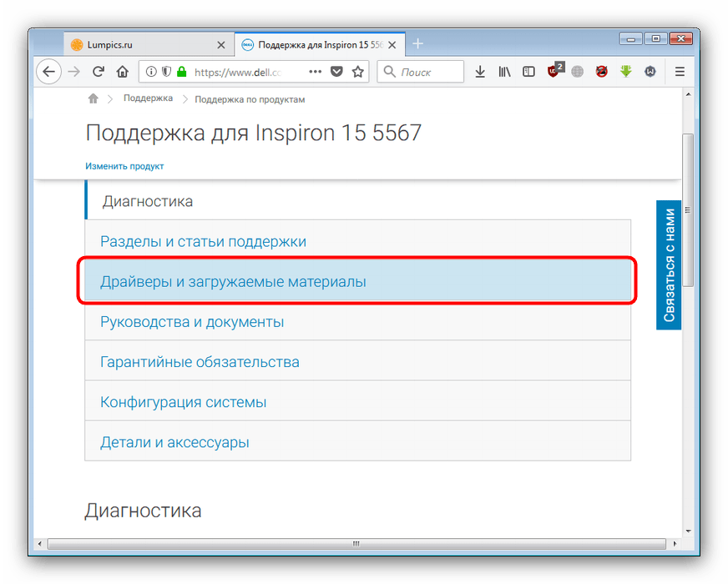Open a new tab with the plus button
This screenshot has width=728, height=584.
418,43
